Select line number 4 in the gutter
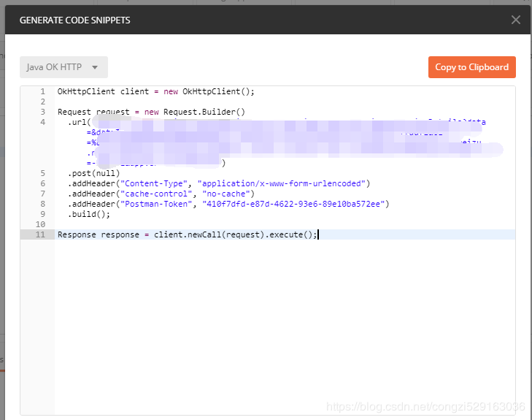The height and width of the screenshot is (420, 532). [42, 122]
